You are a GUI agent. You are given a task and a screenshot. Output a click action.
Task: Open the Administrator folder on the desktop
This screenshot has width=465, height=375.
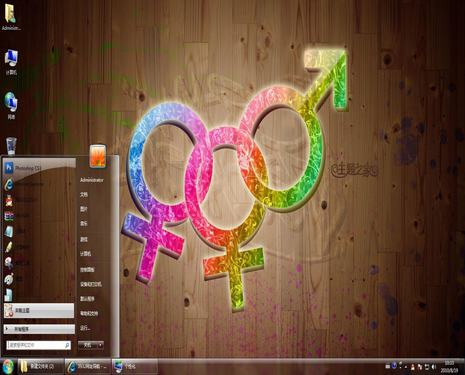tap(11, 17)
